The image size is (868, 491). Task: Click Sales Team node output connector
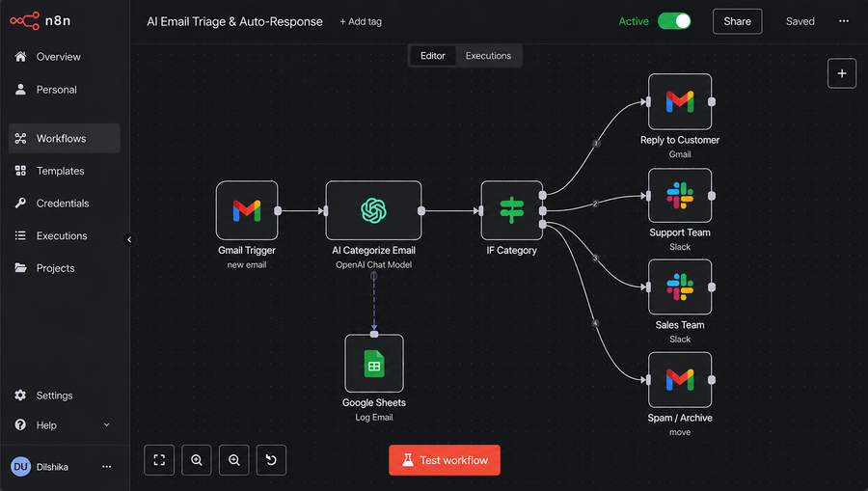tap(712, 286)
